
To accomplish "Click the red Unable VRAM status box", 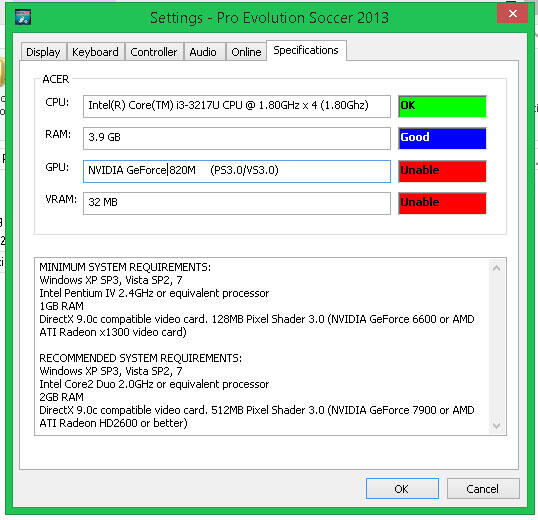I will (x=442, y=203).
